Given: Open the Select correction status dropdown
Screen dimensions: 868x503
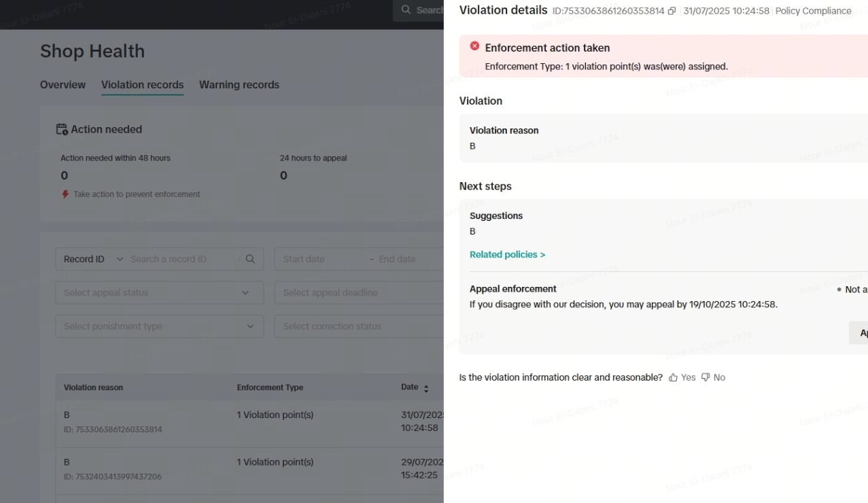Looking at the screenshot, I should 360,326.
